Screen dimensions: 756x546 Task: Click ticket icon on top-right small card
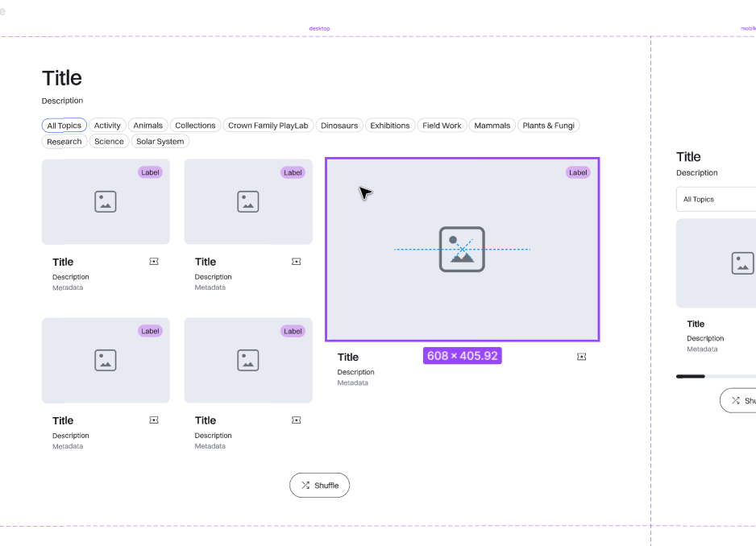coord(296,262)
